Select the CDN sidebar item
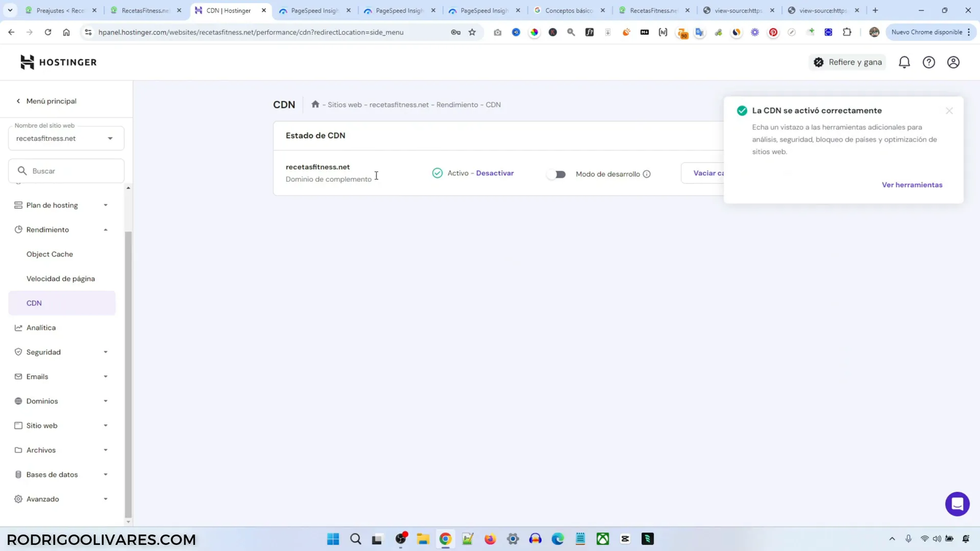980x551 pixels. click(x=34, y=302)
